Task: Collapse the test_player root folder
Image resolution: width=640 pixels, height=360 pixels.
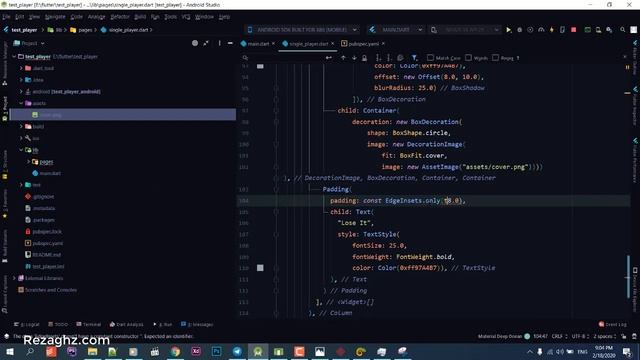Action: [14, 57]
